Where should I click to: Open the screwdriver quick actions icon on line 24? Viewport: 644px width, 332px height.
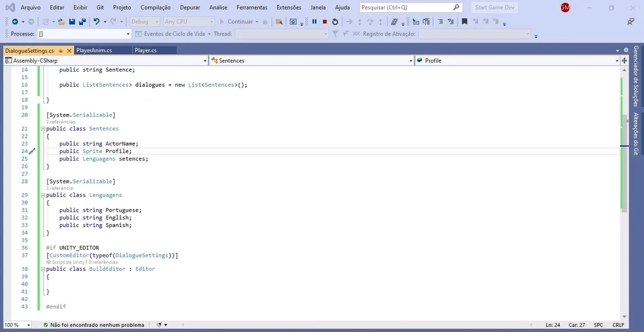32,151
